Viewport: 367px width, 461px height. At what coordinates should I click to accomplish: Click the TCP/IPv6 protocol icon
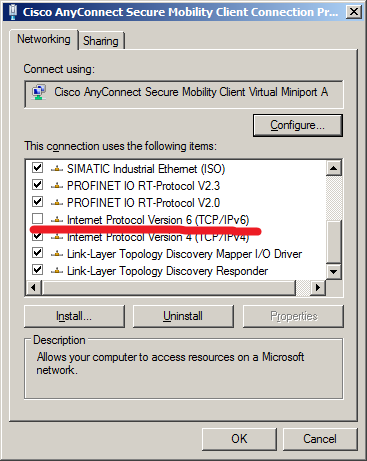(57, 220)
